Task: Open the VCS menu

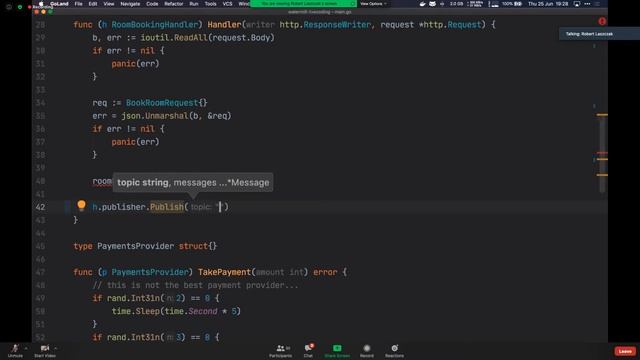Action: [x=227, y=4]
